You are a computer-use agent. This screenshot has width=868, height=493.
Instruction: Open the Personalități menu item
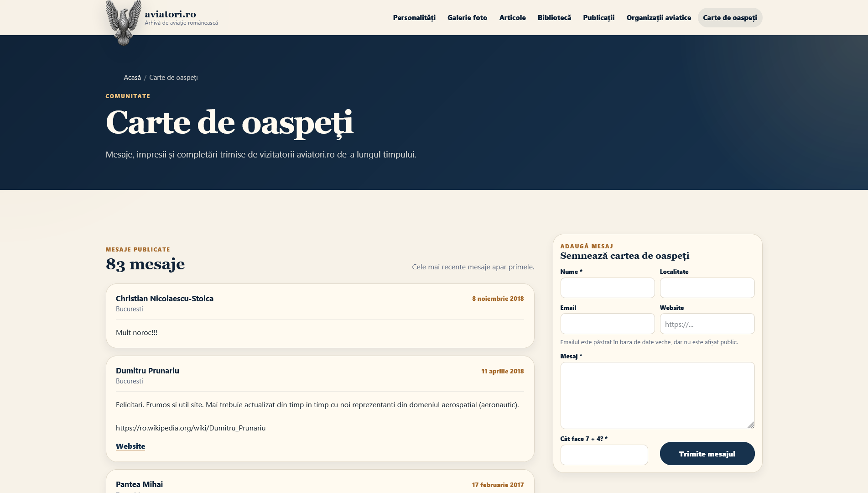pyautogui.click(x=414, y=17)
